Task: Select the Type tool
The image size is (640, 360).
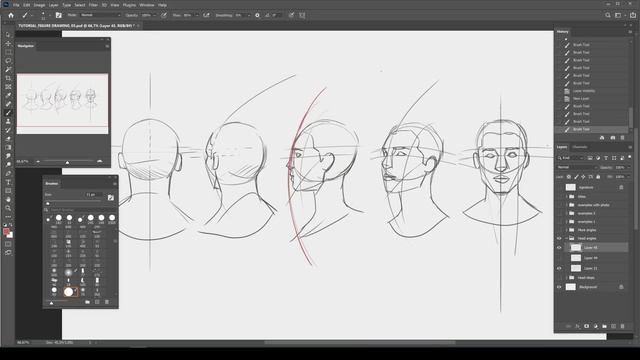Action: pyautogui.click(x=8, y=182)
